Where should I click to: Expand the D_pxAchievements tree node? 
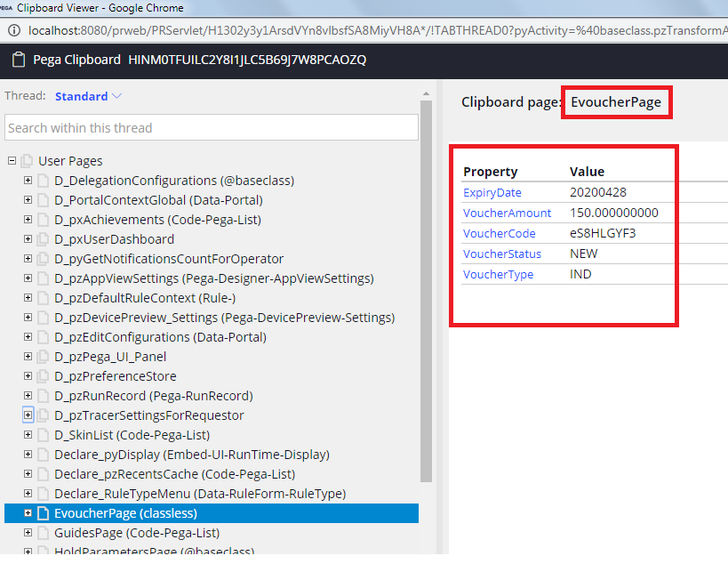pyautogui.click(x=28, y=219)
